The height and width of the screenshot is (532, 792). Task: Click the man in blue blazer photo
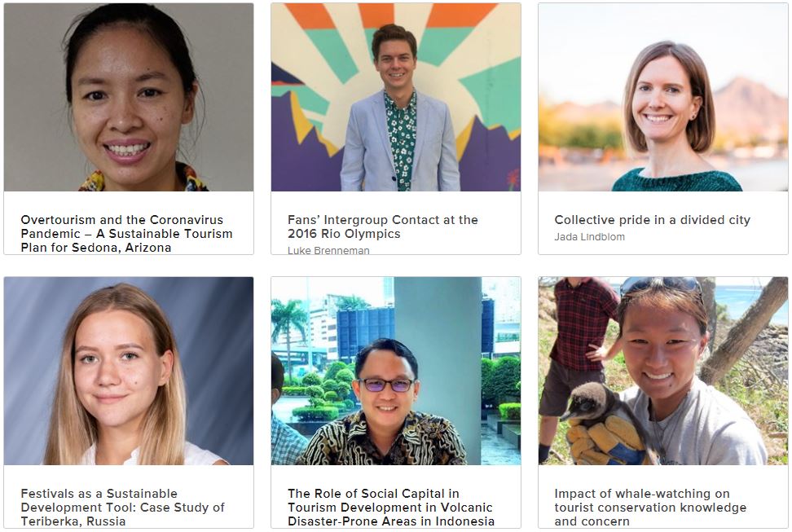[396, 97]
